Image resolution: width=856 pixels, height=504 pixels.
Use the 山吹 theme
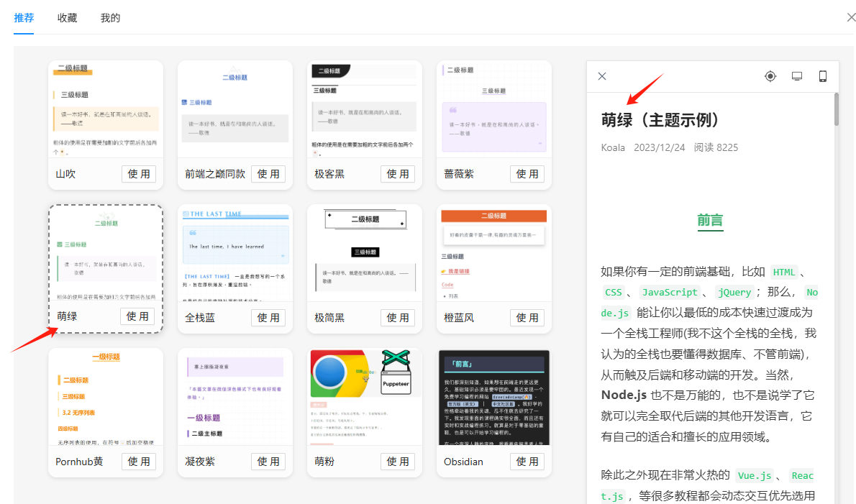139,174
